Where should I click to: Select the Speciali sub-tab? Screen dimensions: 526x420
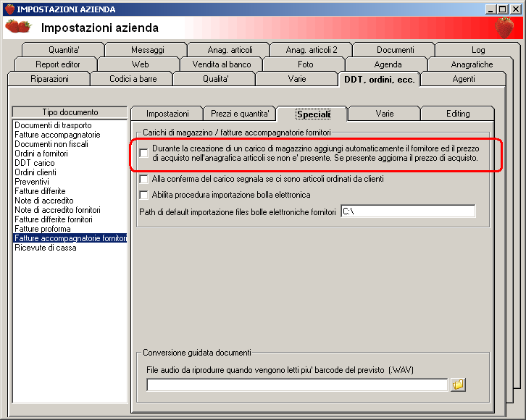click(x=313, y=114)
